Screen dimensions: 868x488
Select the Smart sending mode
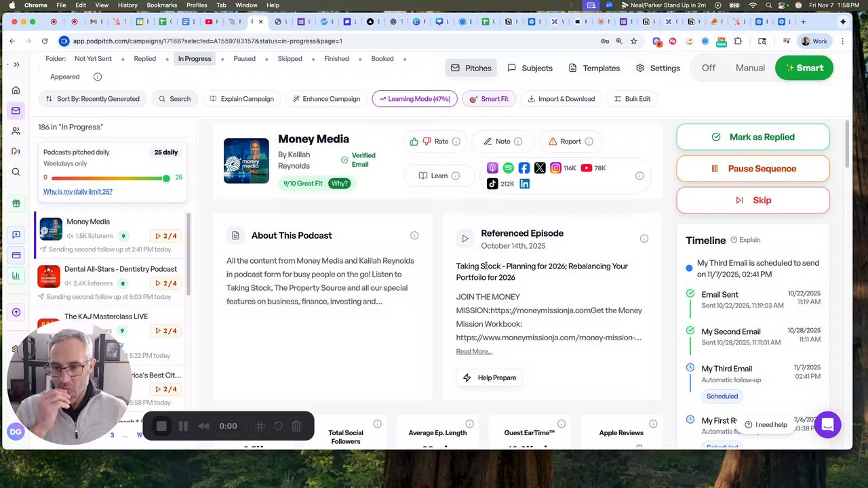[804, 68]
